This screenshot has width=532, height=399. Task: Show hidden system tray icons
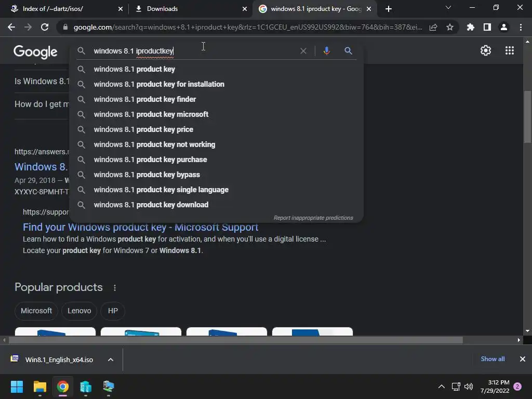click(x=442, y=387)
